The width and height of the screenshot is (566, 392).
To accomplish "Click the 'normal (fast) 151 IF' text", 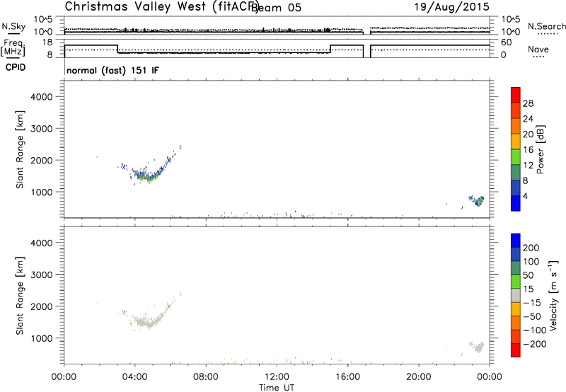I will (x=112, y=70).
